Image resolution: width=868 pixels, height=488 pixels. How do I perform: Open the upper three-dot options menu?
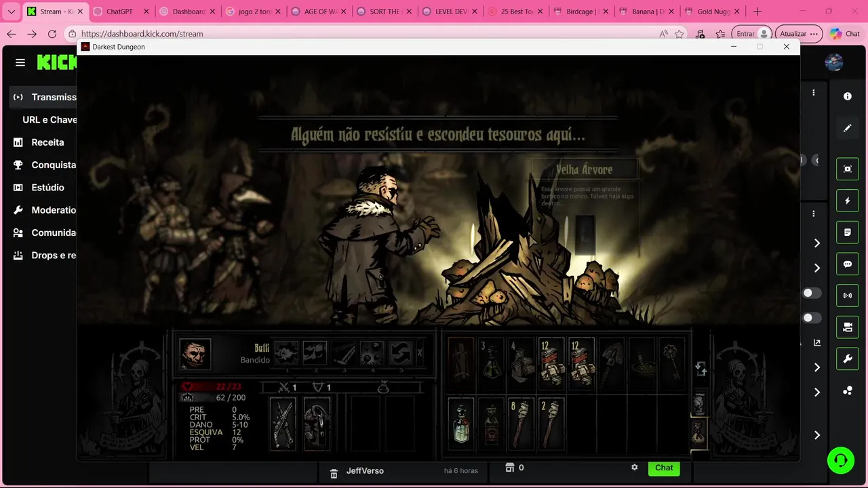point(814,92)
